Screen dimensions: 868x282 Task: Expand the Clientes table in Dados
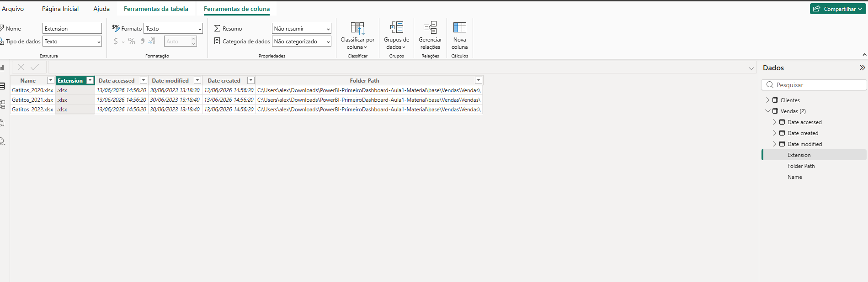(767, 100)
